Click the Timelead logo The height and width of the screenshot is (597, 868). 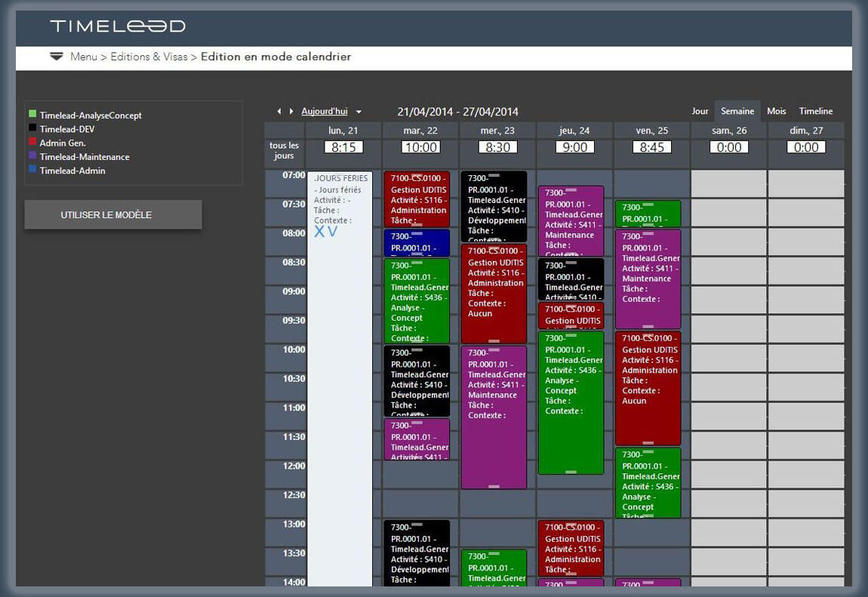118,26
